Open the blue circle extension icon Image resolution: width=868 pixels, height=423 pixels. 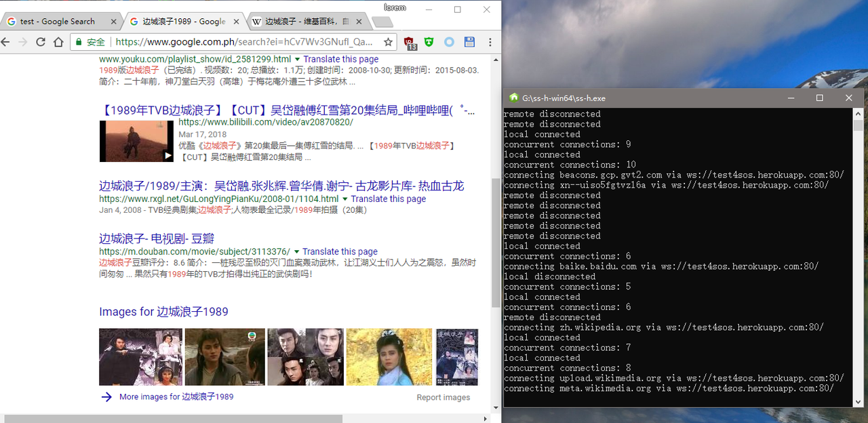pyautogui.click(x=449, y=42)
